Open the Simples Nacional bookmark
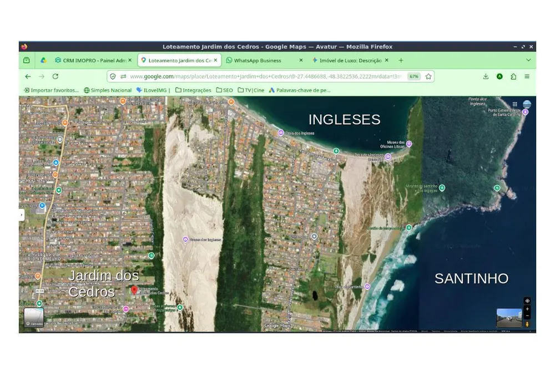This screenshot has width=555, height=392. 108,90
